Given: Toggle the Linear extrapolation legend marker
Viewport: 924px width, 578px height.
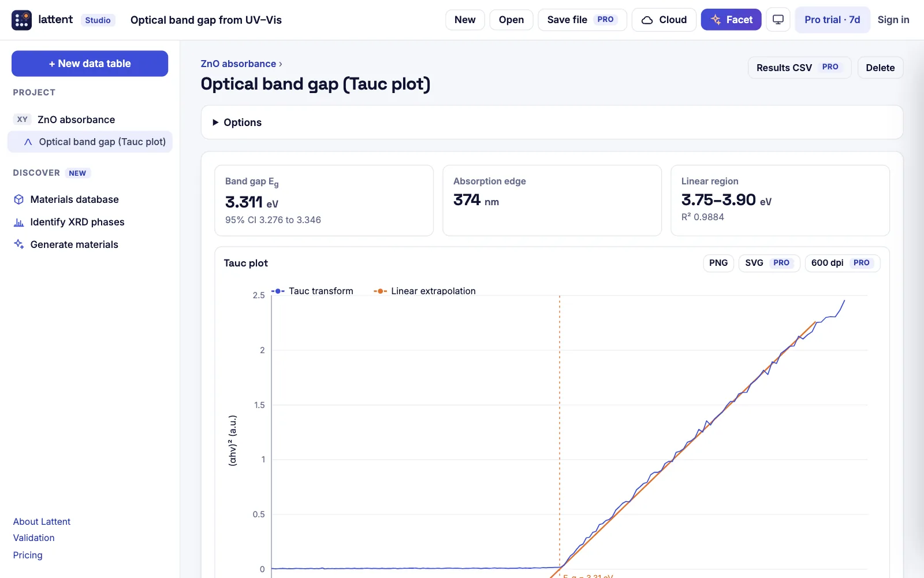Looking at the screenshot, I should pos(380,291).
